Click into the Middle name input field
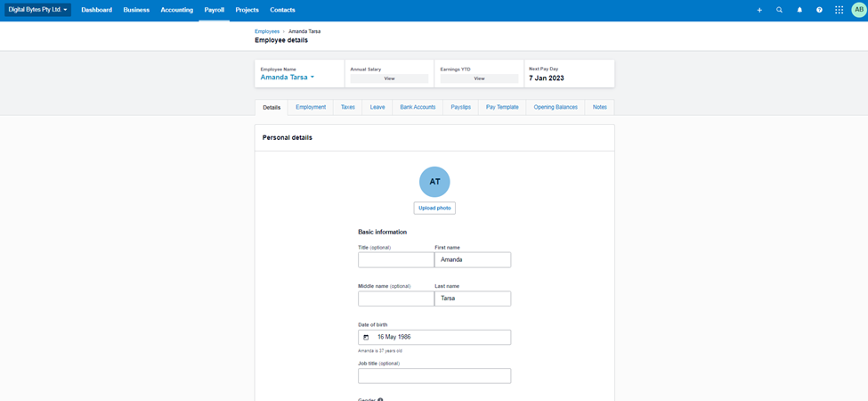 396,299
